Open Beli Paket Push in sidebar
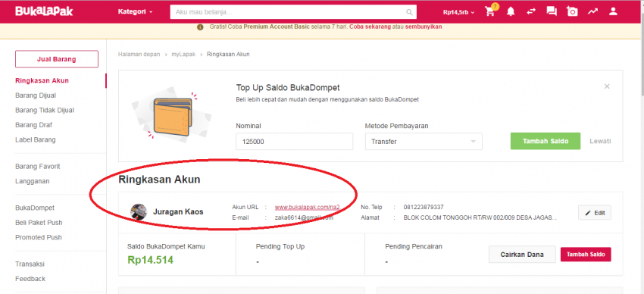Viewport: 644px width, 294px height. pos(39,223)
